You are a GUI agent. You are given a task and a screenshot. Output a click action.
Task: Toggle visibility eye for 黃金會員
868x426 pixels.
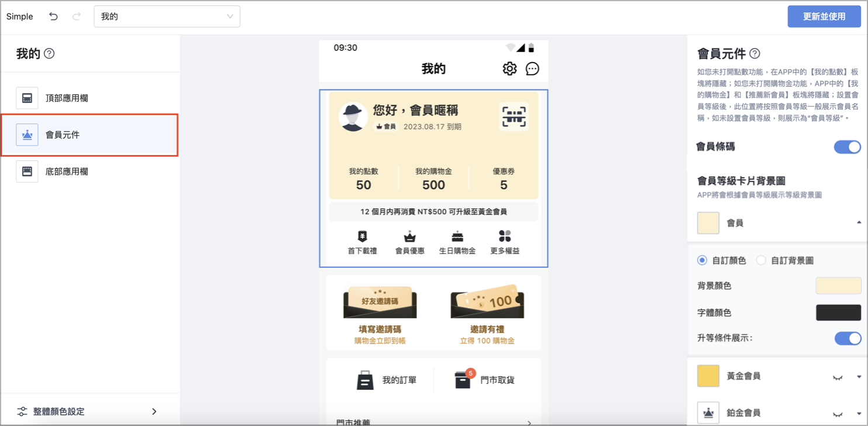[x=838, y=377]
